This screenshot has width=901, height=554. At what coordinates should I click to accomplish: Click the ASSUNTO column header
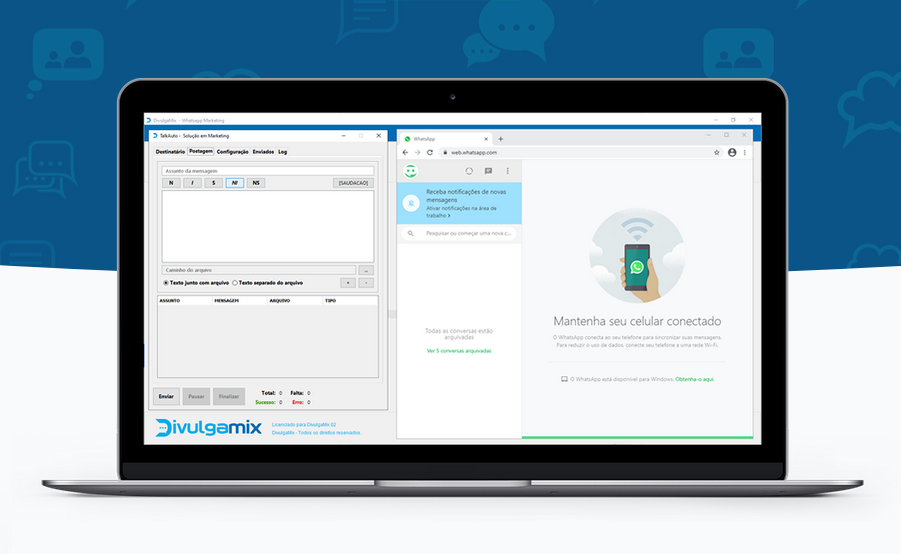pyautogui.click(x=185, y=301)
